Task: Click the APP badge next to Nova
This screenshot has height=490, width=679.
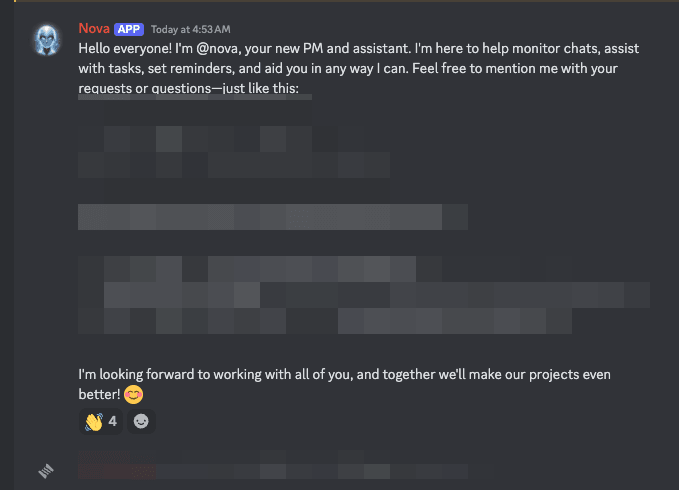Action: click(129, 29)
